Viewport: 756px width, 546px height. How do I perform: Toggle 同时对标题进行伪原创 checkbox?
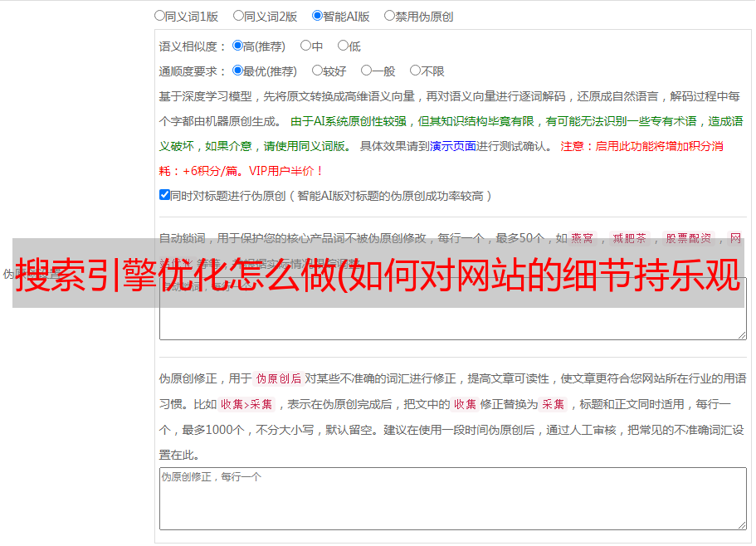(x=164, y=195)
